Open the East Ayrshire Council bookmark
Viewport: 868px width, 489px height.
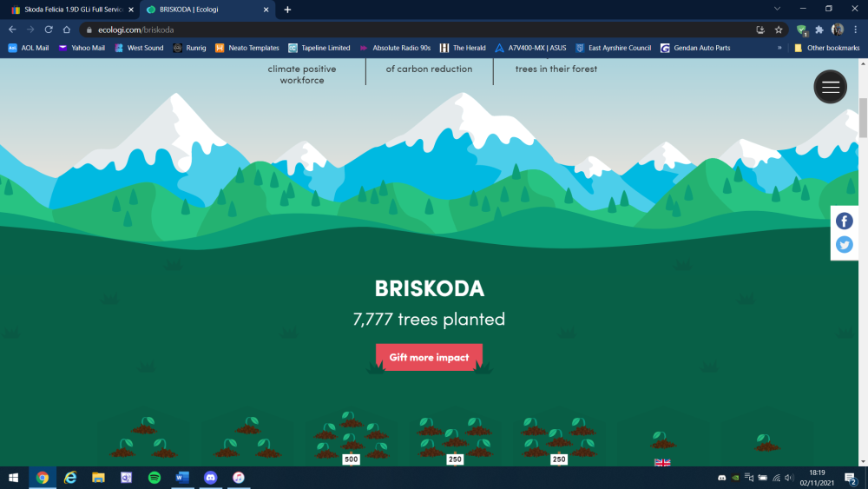[614, 48]
